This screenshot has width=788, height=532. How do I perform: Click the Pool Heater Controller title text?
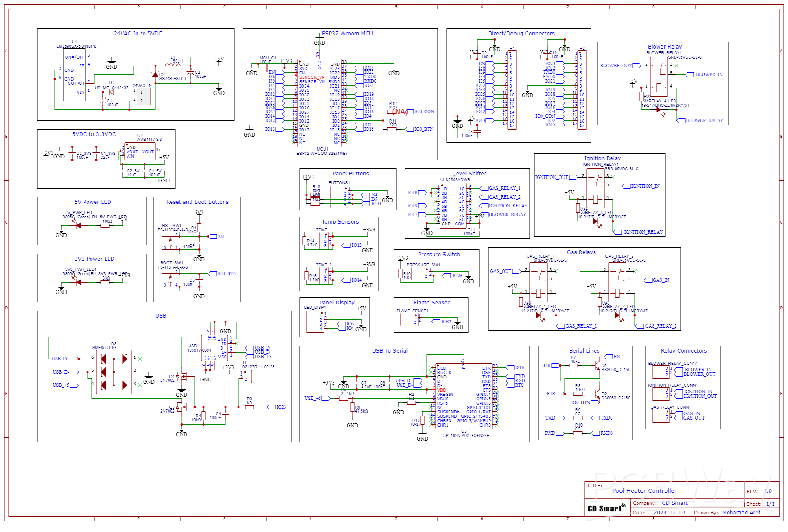click(x=644, y=490)
